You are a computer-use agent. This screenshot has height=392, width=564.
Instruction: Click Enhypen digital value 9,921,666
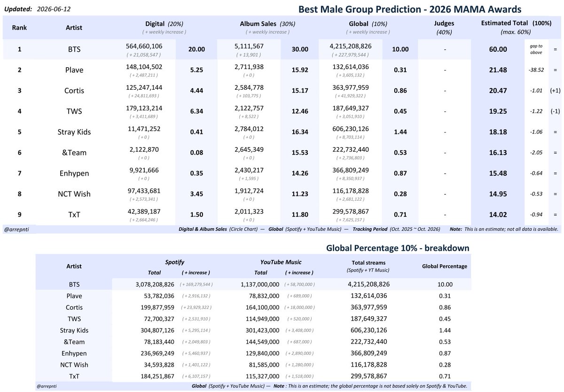(x=144, y=170)
